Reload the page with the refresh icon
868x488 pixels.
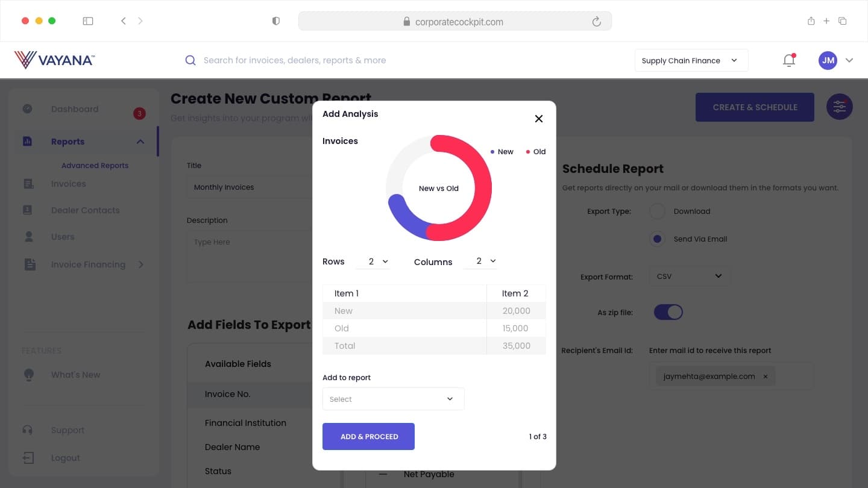(597, 22)
